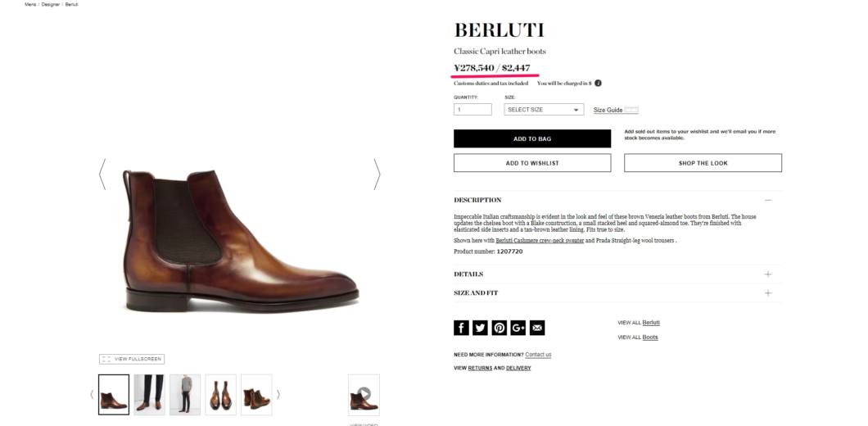Viewport: 868px width, 426px height.
Task: Open the Select Size dropdown
Action: click(544, 110)
